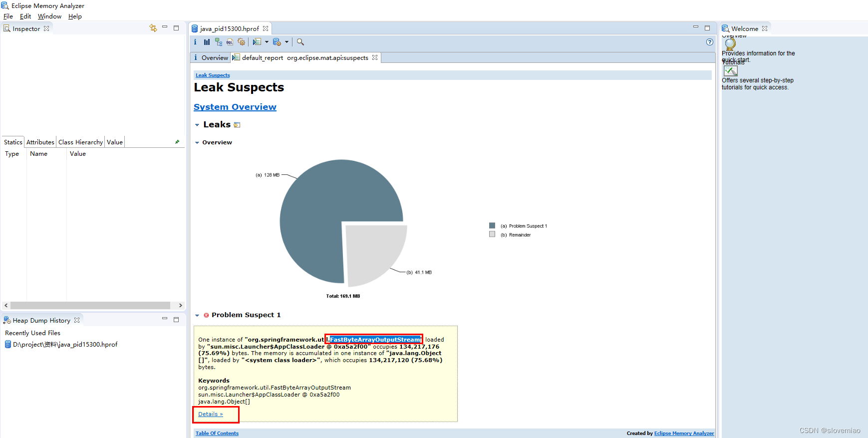The height and width of the screenshot is (438, 868).
Task: Click the Leak Suspects breadcrumb link
Action: [213, 75]
